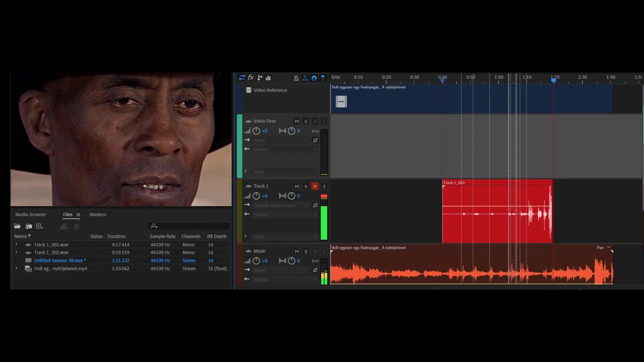The width and height of the screenshot is (644, 362).
Task: Arm the Voice Over track for record
Action: (x=315, y=121)
